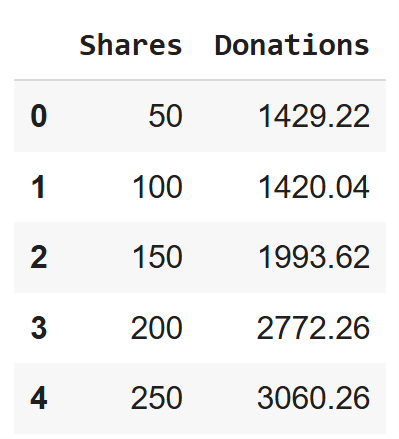This screenshot has width=399, height=439.
Task: Click the Donations value 3060.26
Action: 313,398
